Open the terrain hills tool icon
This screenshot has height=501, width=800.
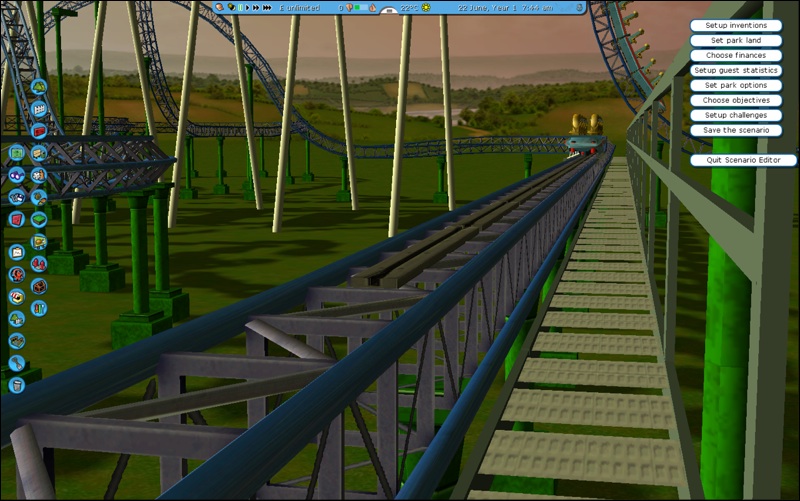[x=39, y=87]
